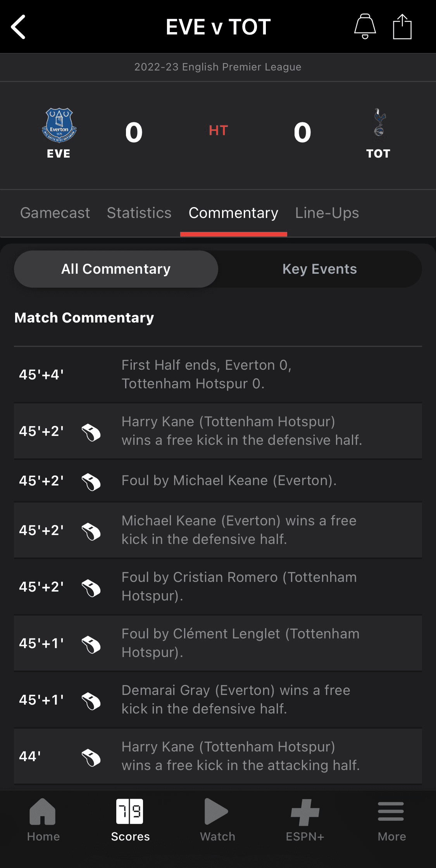
Task: Select the Commentary tab
Action: pyautogui.click(x=233, y=213)
